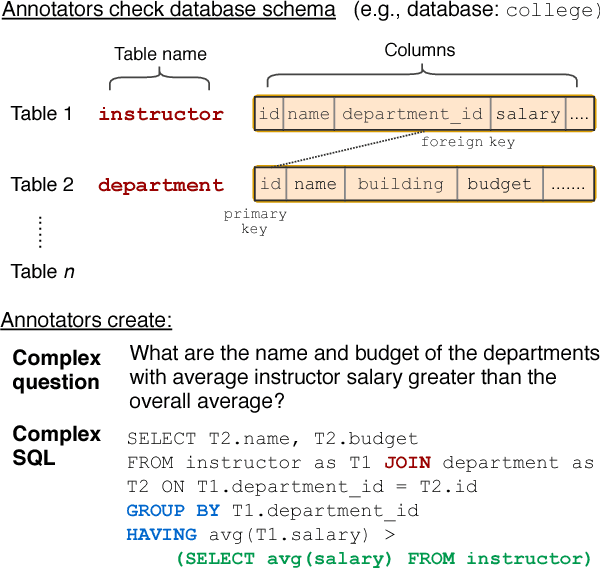The image size is (600, 568).
Task: Select the green subquery SELECT avg(salary) line
Action: (x=384, y=557)
